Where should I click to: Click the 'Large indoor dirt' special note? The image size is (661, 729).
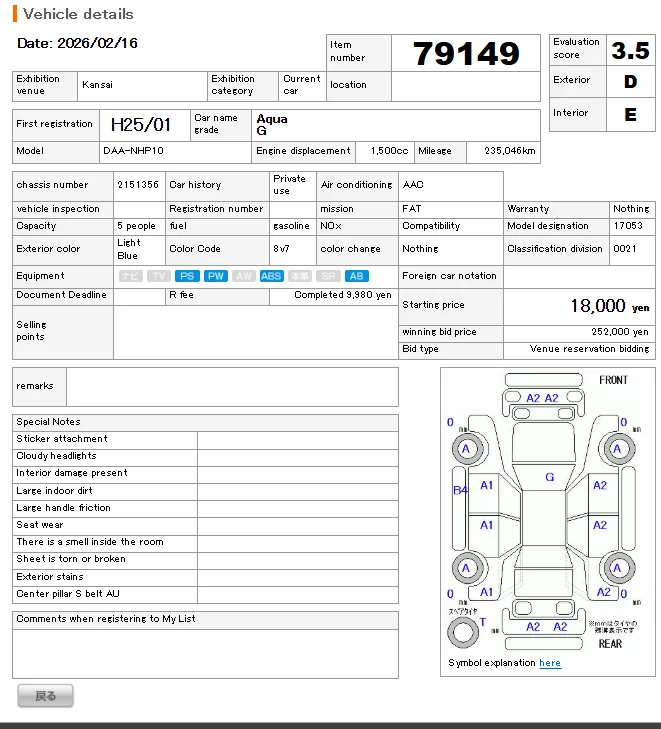[54, 490]
